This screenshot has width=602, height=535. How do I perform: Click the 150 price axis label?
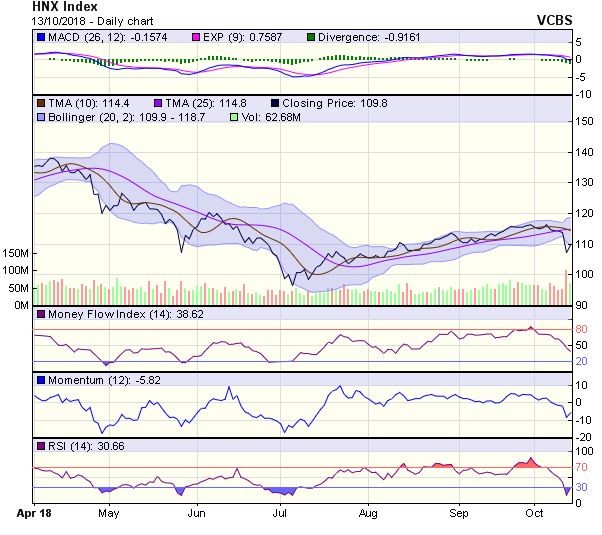click(x=586, y=121)
